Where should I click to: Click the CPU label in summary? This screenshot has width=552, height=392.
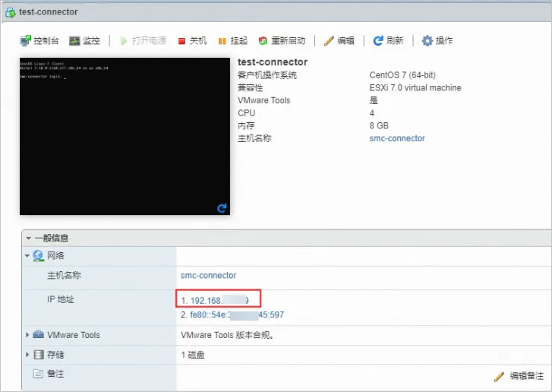point(247,113)
